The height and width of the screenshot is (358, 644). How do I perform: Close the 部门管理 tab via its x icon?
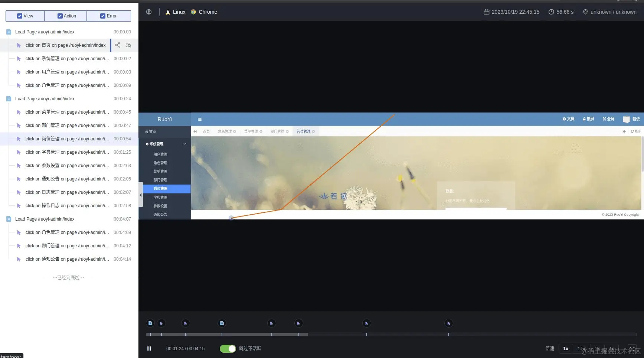click(287, 131)
